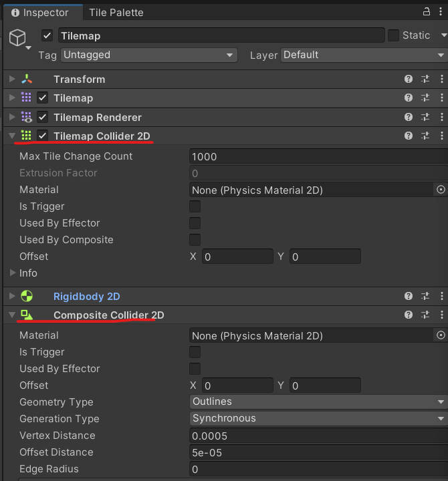The height and width of the screenshot is (481, 448).
Task: Open Composite Collider 2D presets icon
Action: 425,315
